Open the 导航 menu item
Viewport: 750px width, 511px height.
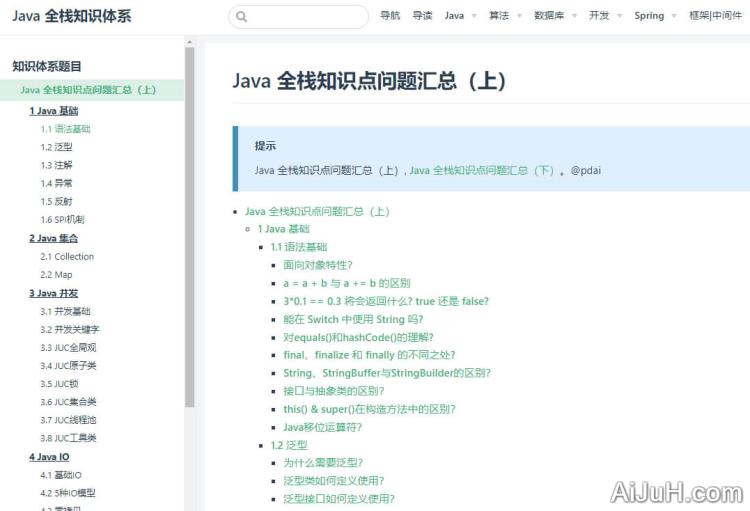[390, 16]
